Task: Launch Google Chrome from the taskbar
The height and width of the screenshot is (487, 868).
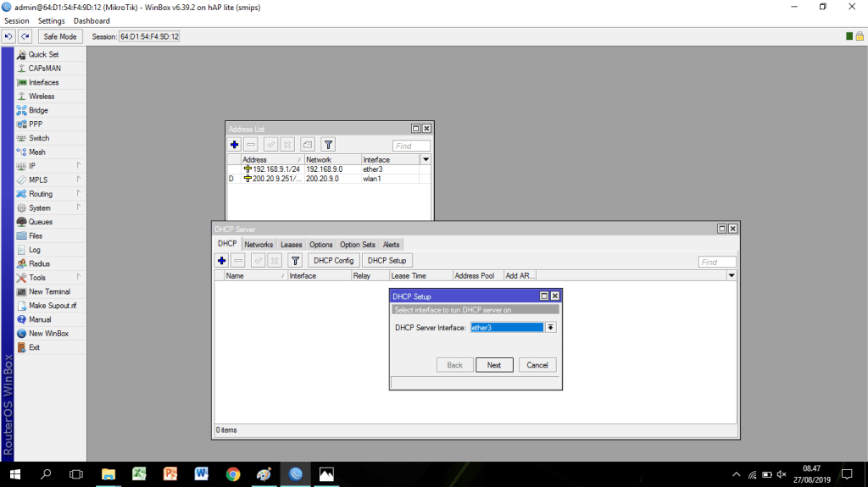Action: click(x=233, y=474)
